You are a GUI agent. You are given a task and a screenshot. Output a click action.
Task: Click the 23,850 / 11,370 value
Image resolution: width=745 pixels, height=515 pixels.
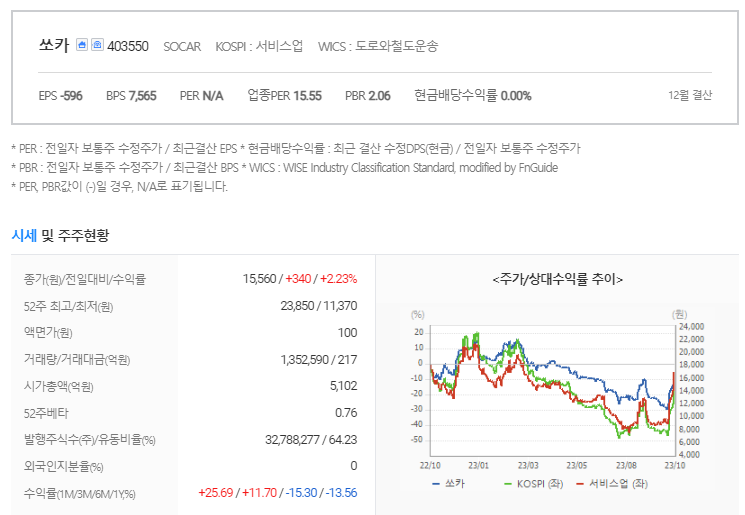tap(319, 305)
